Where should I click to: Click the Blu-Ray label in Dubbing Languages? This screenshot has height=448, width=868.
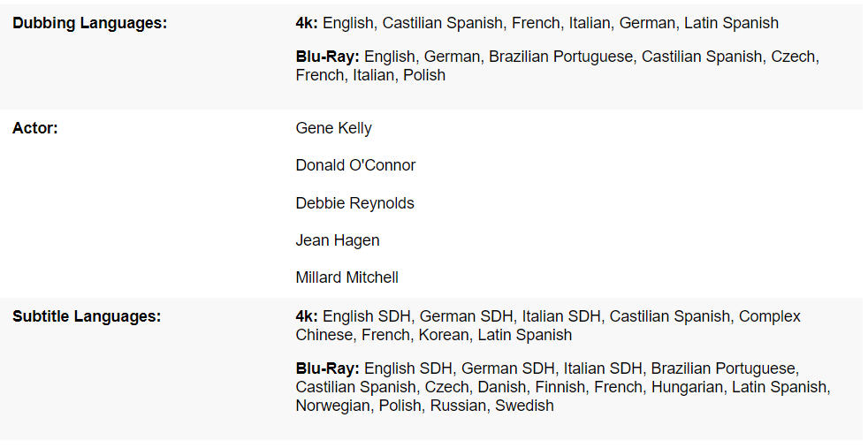327,57
